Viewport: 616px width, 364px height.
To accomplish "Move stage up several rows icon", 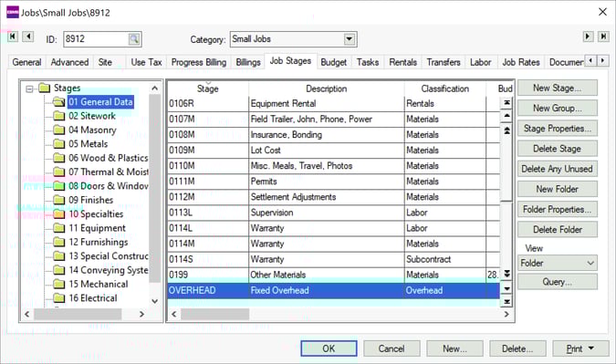I will [x=506, y=130].
